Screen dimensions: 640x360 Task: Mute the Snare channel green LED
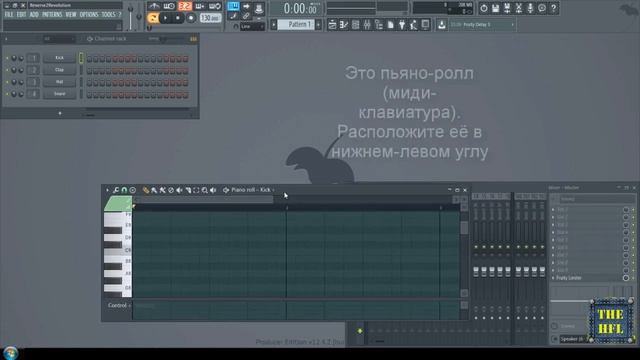coord(7,94)
